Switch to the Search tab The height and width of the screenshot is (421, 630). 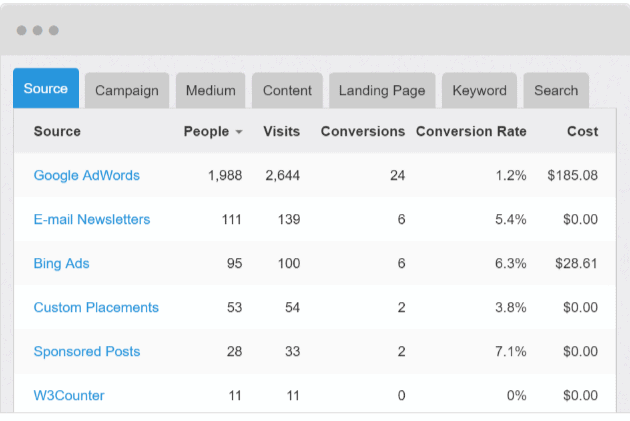[556, 90]
